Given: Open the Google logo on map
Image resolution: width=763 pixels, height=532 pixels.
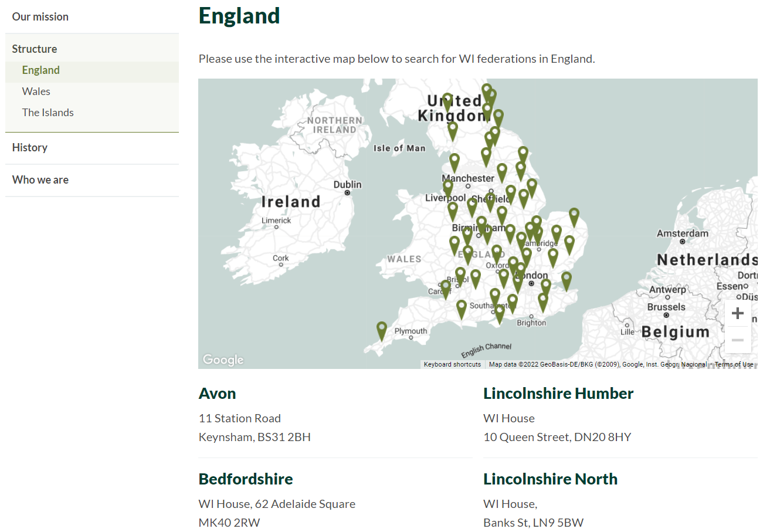Looking at the screenshot, I should click(x=223, y=360).
